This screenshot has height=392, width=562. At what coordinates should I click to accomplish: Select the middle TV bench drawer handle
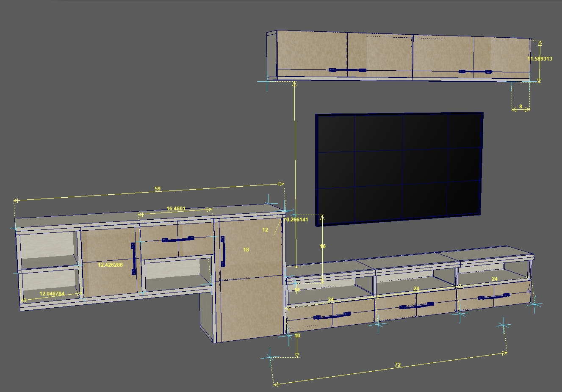pyautogui.click(x=416, y=306)
